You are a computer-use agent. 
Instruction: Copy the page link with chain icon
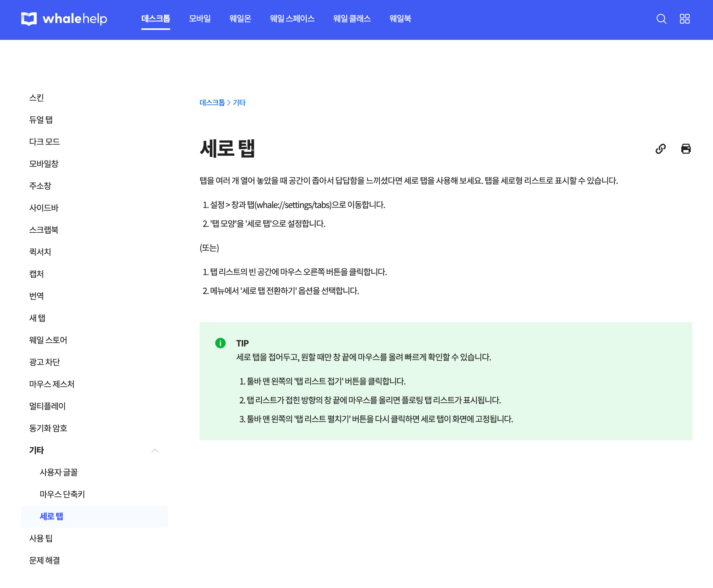pos(661,149)
